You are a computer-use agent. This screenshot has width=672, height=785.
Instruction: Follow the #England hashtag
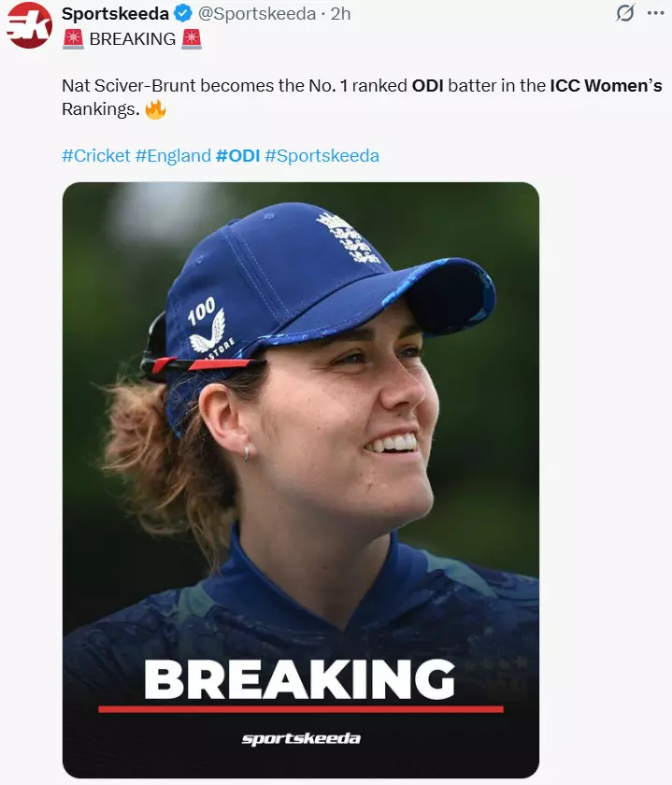173,156
